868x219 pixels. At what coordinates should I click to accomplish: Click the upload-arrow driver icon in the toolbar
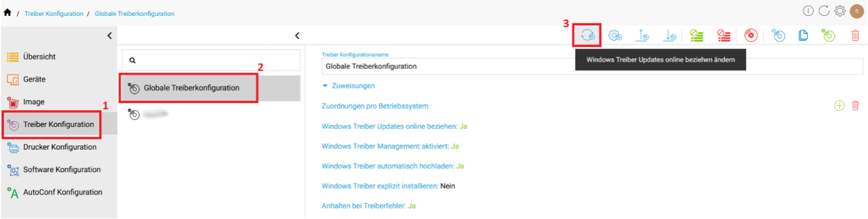(643, 35)
